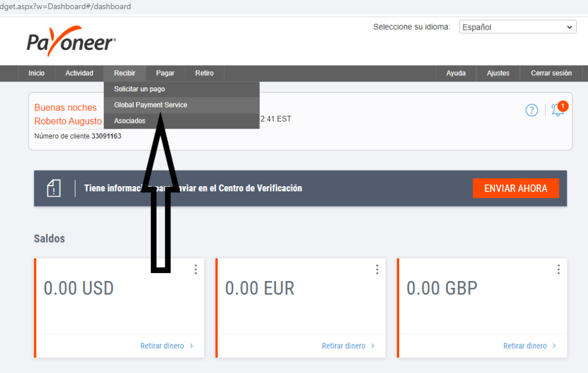Select Asociados from the Recibir submenu
This screenshot has width=588, height=373.
181,121
